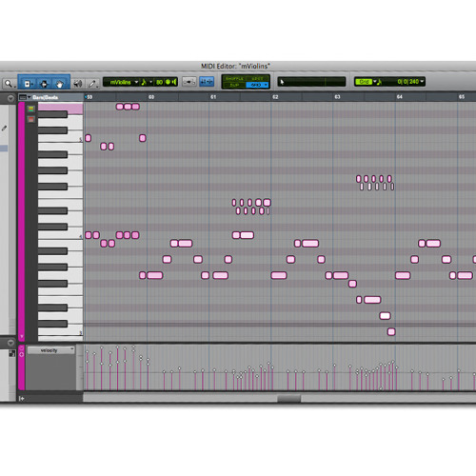Open the mViolins track selector dropdown

(123, 82)
